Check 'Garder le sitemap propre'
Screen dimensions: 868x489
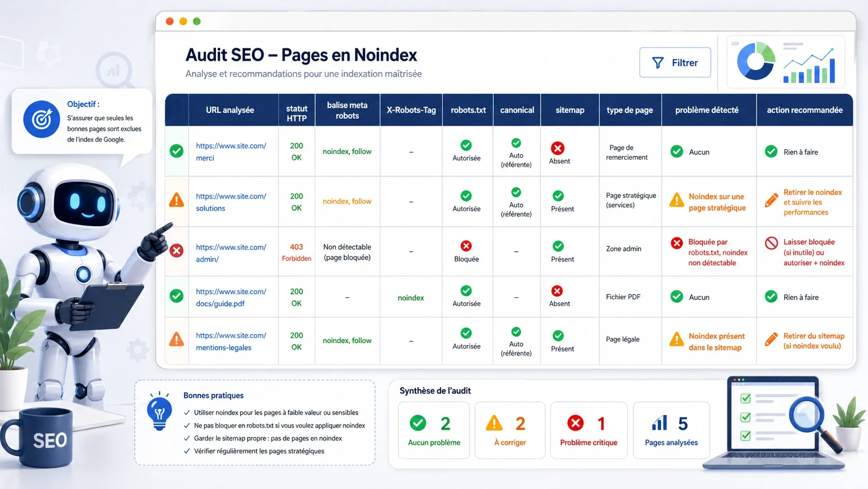[186, 438]
